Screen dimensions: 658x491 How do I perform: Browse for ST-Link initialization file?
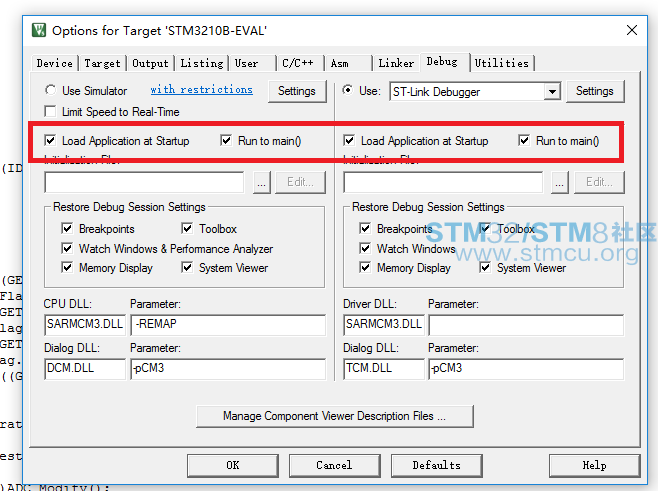point(560,183)
